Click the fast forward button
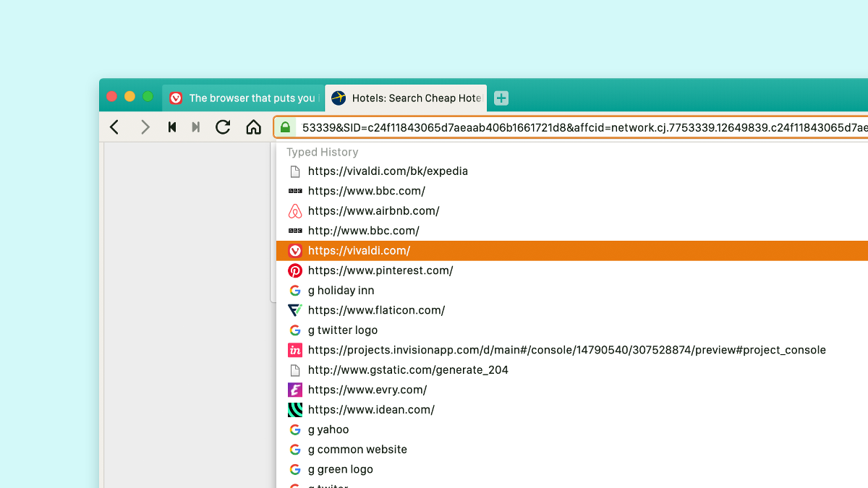 tap(195, 127)
